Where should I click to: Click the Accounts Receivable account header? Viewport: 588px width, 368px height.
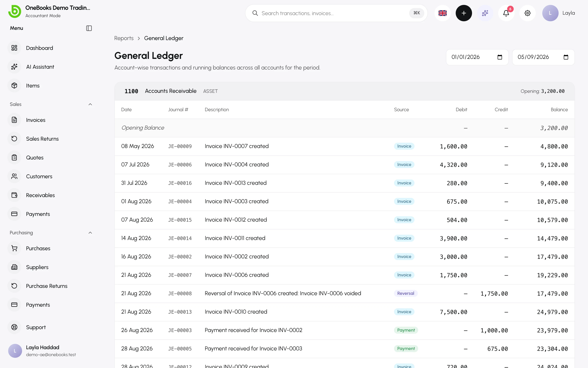pos(345,91)
